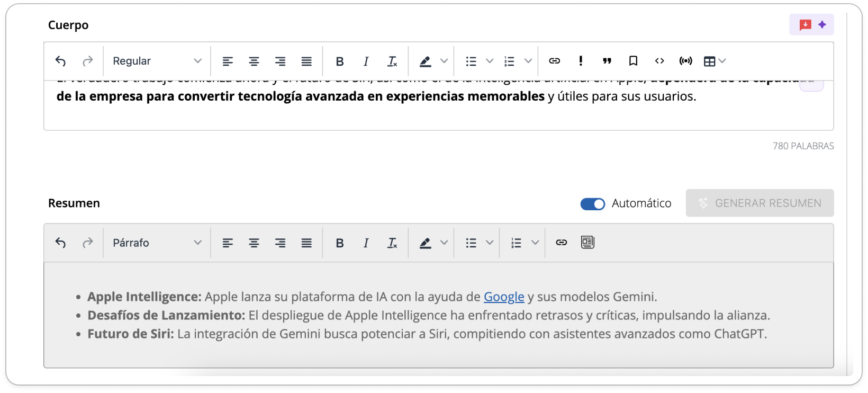This screenshot has height=393, width=868.
Task: Insert a hyperlink in the Resumen editor
Action: tap(561, 243)
